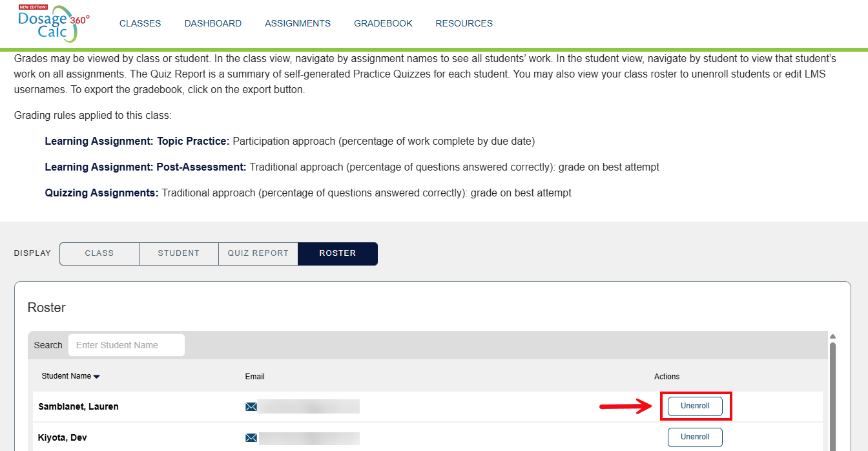Open the GRADEBOOK page

point(383,23)
